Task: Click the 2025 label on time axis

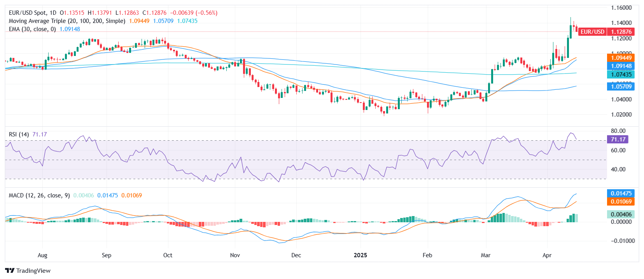Action: point(360,255)
